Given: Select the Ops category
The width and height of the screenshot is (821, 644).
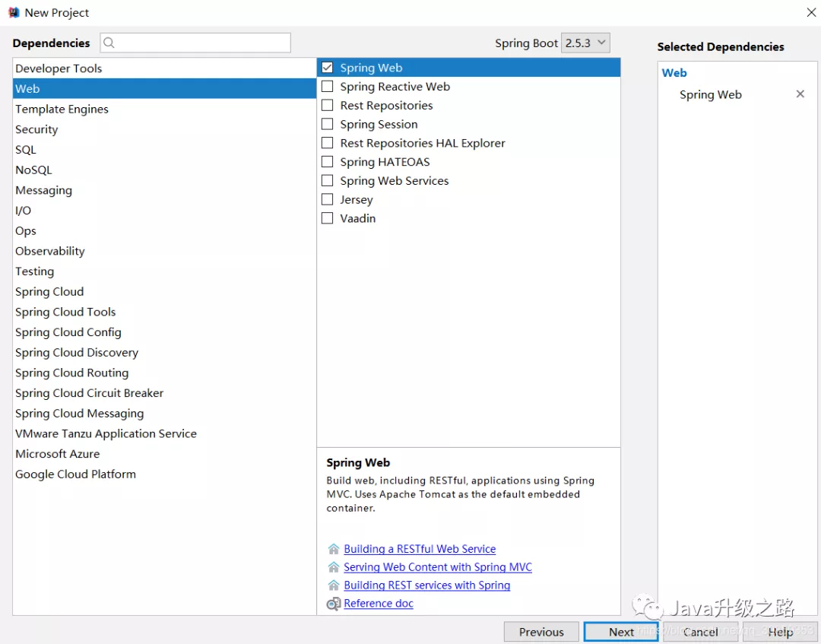Looking at the screenshot, I should (x=164, y=231).
